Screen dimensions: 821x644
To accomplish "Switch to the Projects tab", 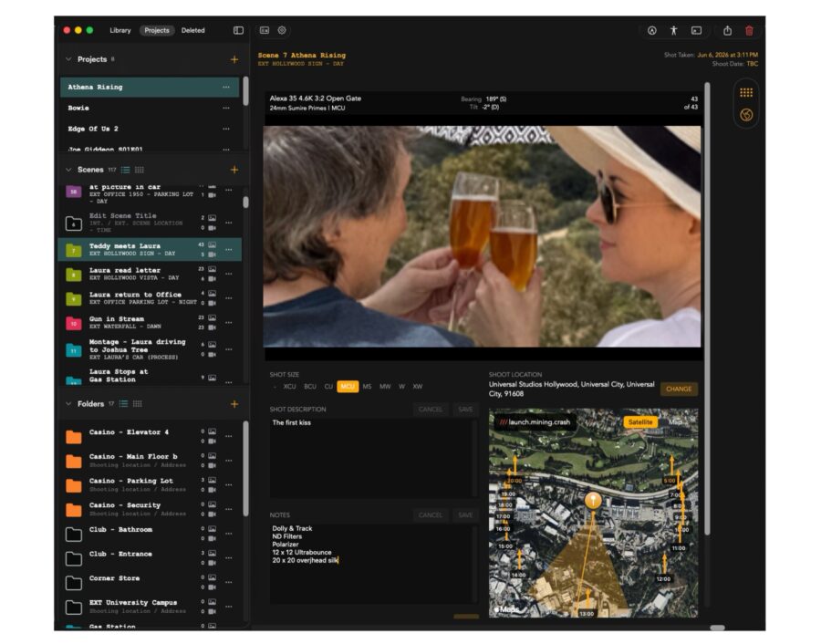I will click(x=157, y=30).
